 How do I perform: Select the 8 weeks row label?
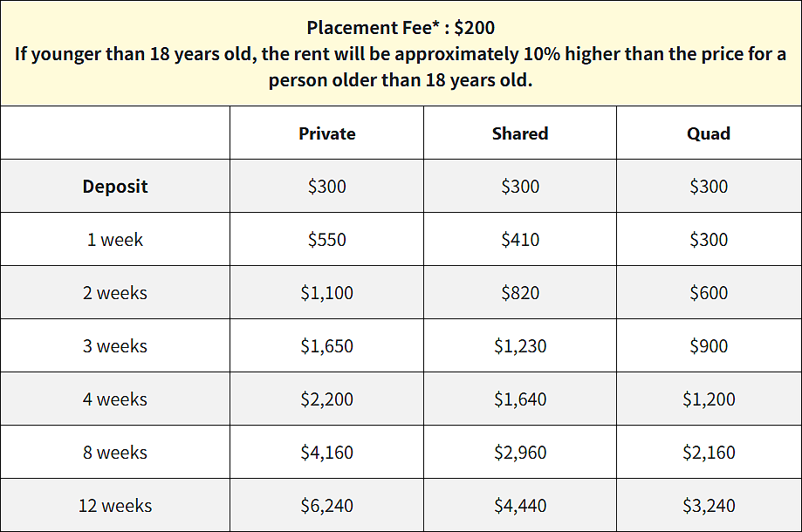point(115,453)
